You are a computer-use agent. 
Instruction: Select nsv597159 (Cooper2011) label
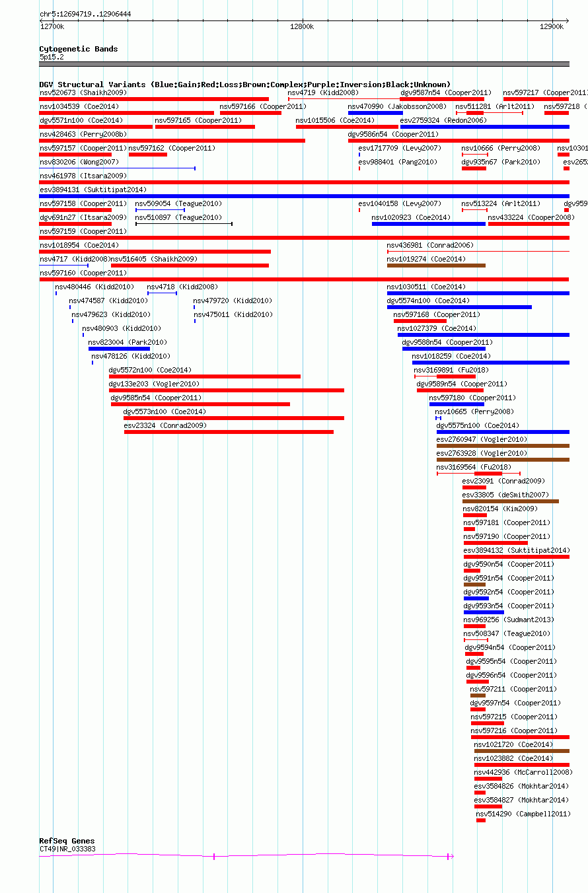click(83, 231)
